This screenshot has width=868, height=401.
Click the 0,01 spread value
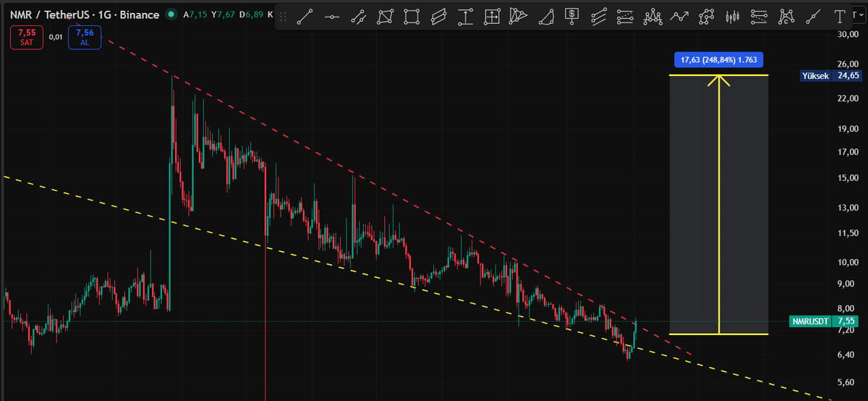pos(56,36)
